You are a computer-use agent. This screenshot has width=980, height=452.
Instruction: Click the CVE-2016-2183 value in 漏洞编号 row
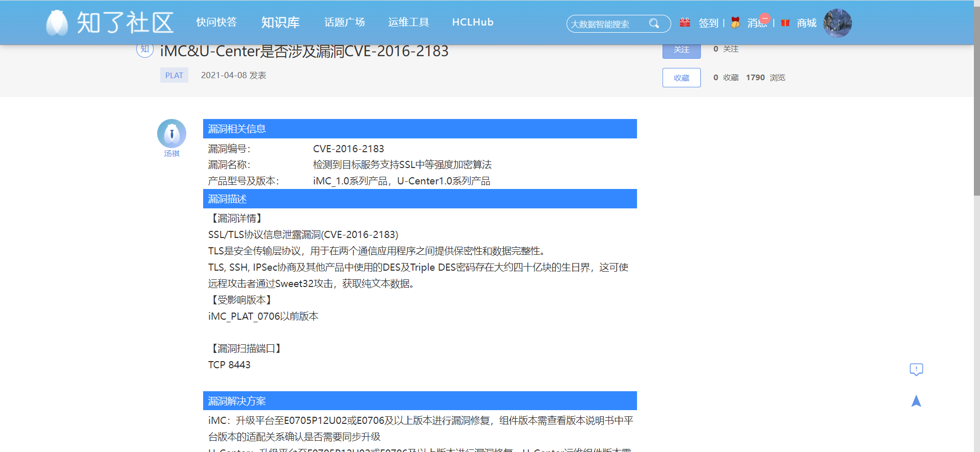pos(348,149)
